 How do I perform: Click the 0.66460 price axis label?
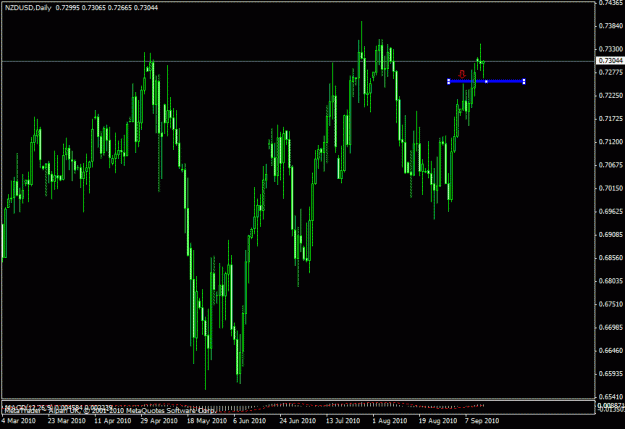(611, 350)
